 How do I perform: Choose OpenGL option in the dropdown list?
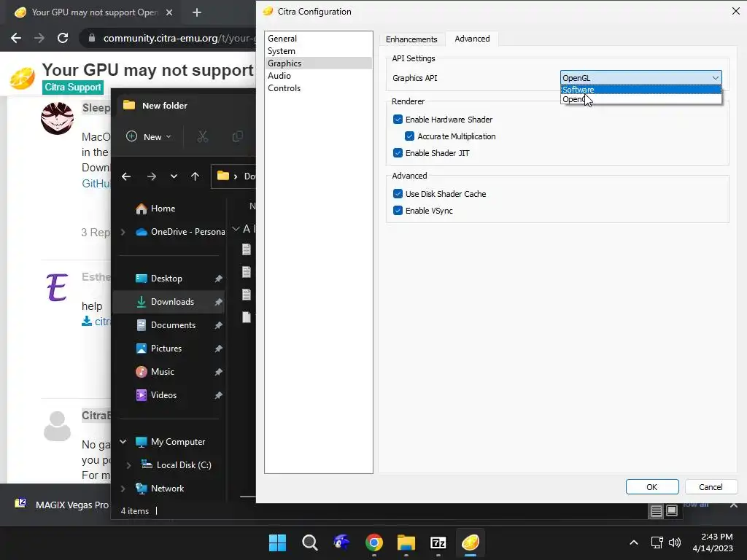(x=640, y=99)
